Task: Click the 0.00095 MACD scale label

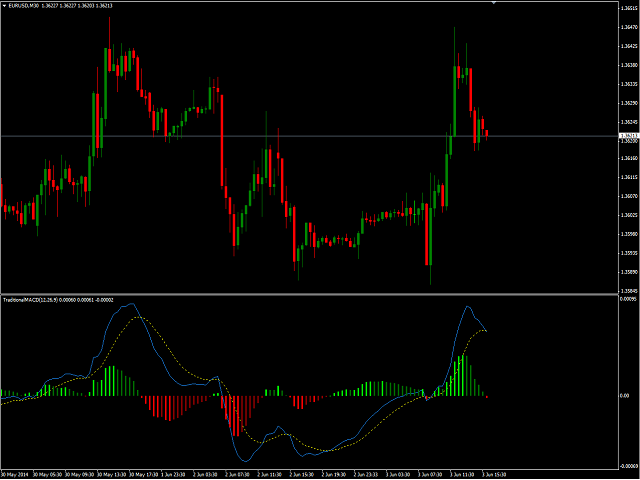Action: pos(629,299)
